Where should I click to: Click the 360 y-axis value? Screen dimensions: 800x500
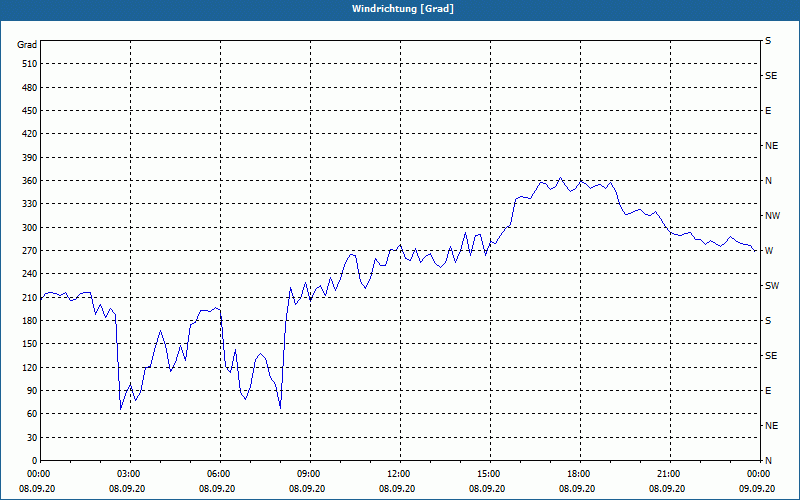point(30,181)
